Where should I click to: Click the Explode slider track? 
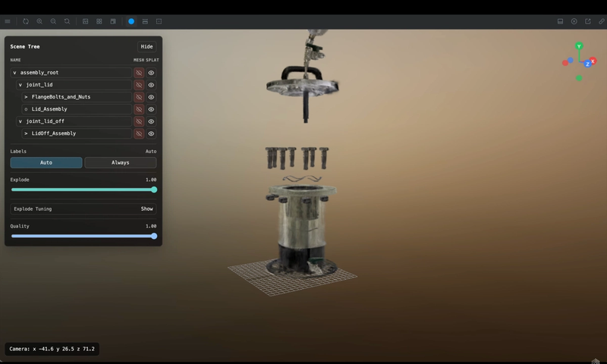pos(83,190)
